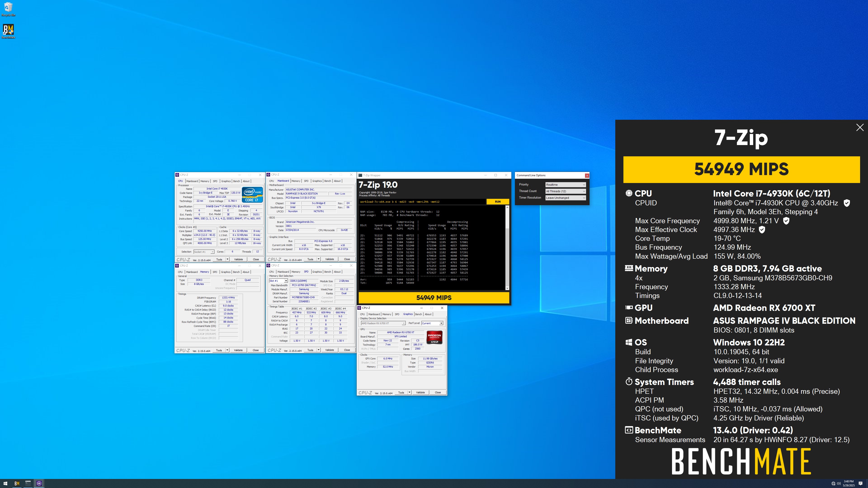The image size is (868, 488).
Task: Open the Priority dropdown set to Realtime
Action: [x=565, y=185]
